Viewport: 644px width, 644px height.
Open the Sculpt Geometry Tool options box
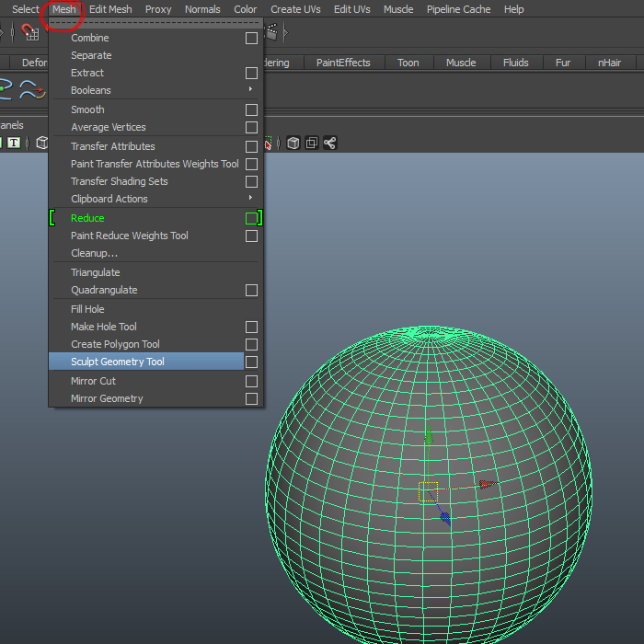pyautogui.click(x=251, y=362)
